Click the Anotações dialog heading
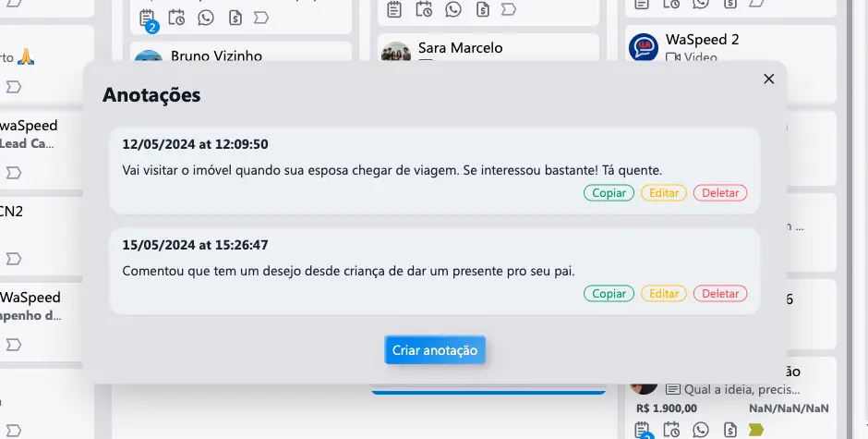This screenshot has width=868, height=439. [151, 95]
